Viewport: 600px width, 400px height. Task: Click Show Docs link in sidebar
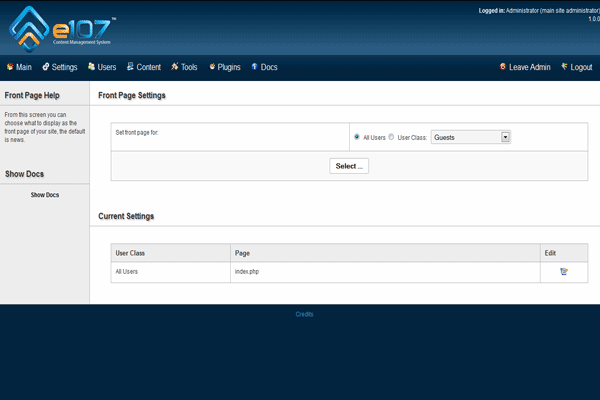[x=45, y=194]
